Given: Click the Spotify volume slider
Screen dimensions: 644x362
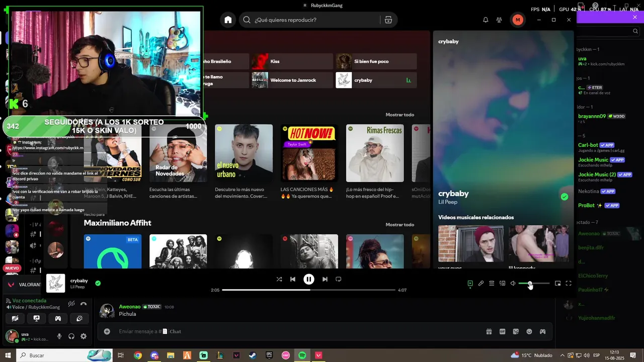Looking at the screenshot, I should click(534, 284).
